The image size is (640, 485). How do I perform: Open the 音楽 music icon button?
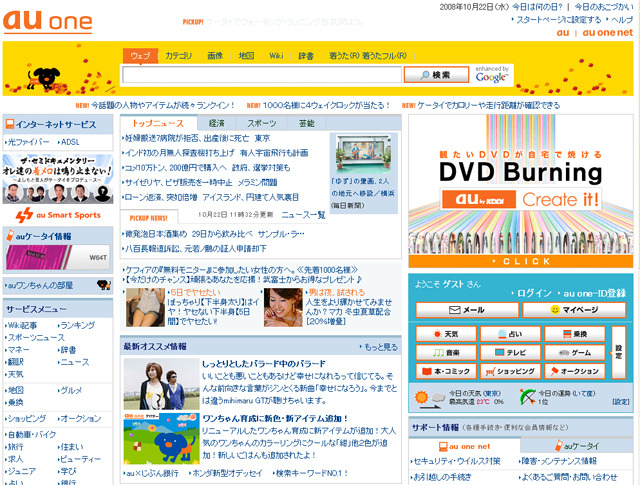click(446, 352)
